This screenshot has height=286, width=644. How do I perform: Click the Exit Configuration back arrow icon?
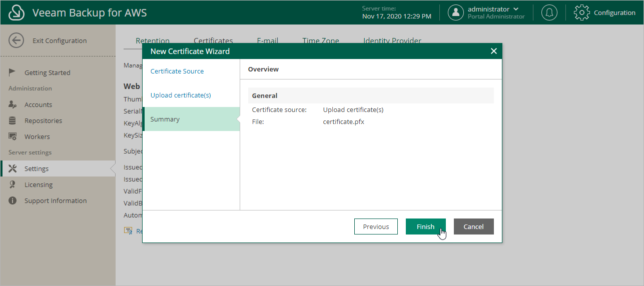point(17,40)
